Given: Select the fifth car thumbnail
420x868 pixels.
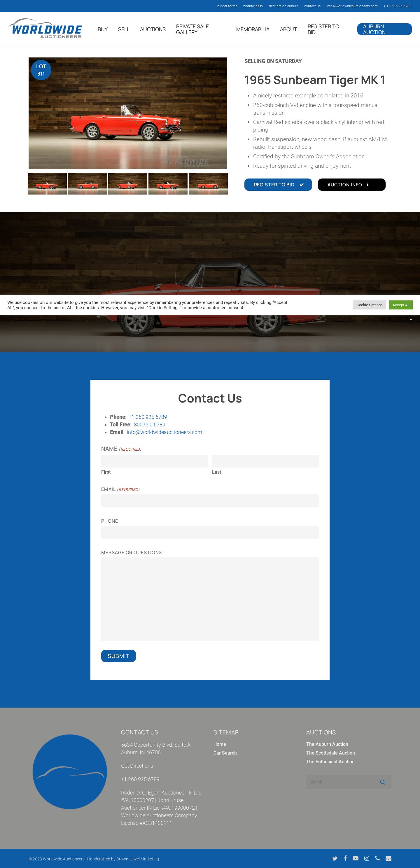Looking at the screenshot, I should 208,184.
